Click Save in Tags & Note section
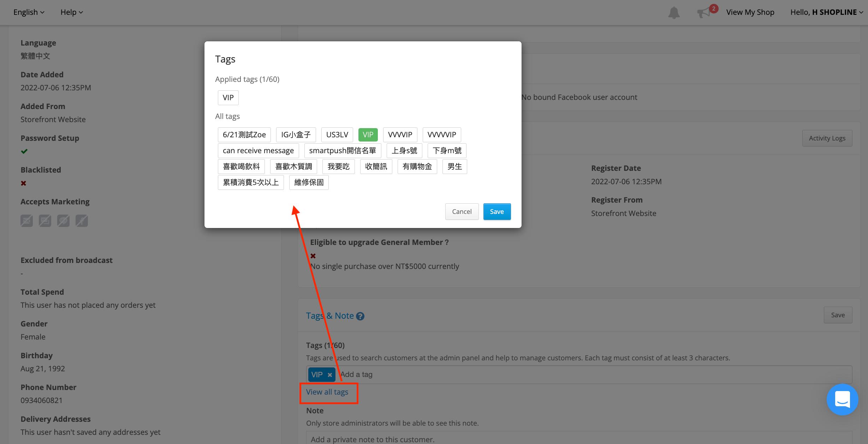The width and height of the screenshot is (868, 444). click(838, 315)
